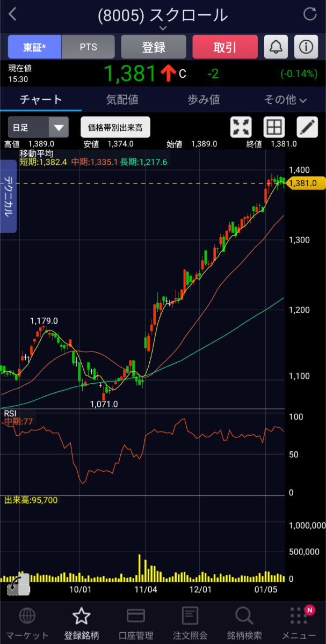Switch to 歩み値 tab

(x=204, y=100)
